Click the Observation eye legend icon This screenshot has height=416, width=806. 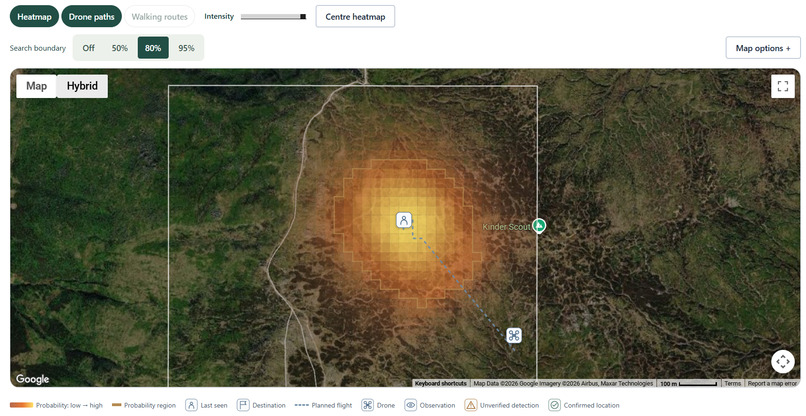[411, 405]
